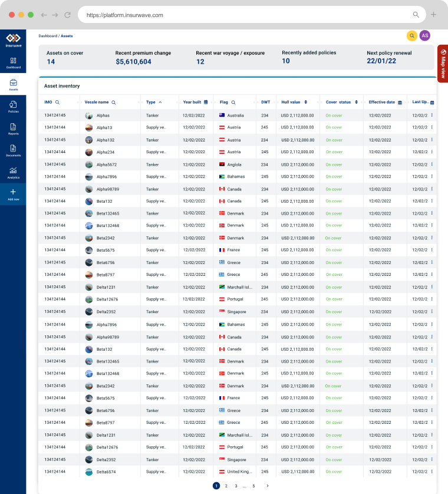
Task: Open the Map view side tab
Action: coord(442,64)
